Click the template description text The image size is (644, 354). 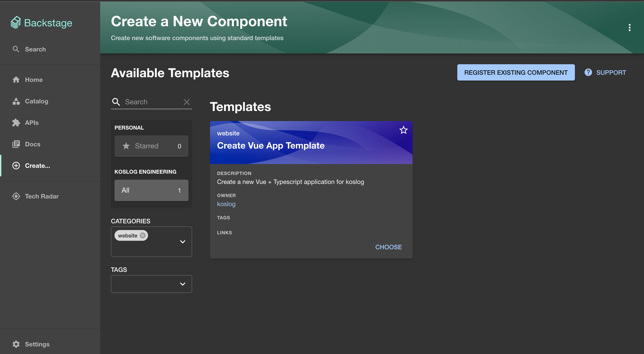click(290, 182)
